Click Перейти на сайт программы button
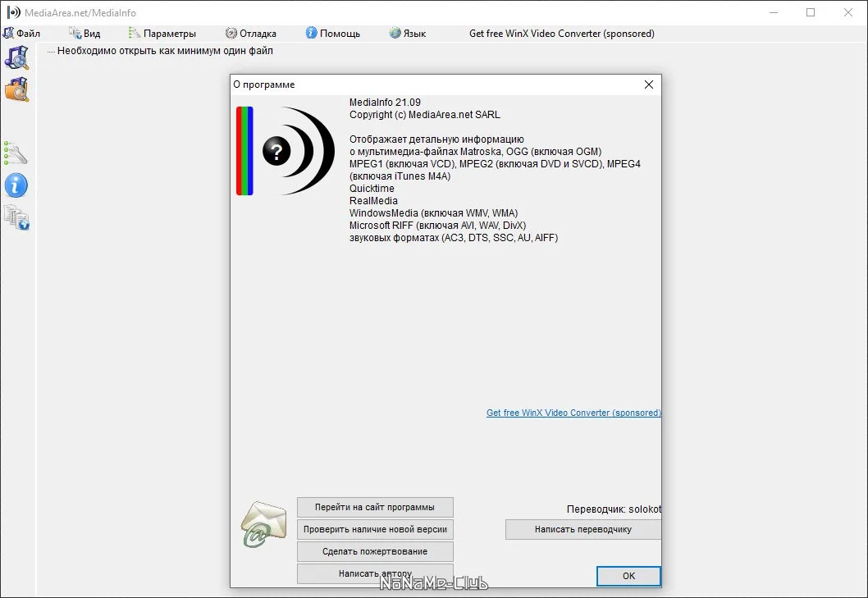The image size is (868, 598). (375, 507)
